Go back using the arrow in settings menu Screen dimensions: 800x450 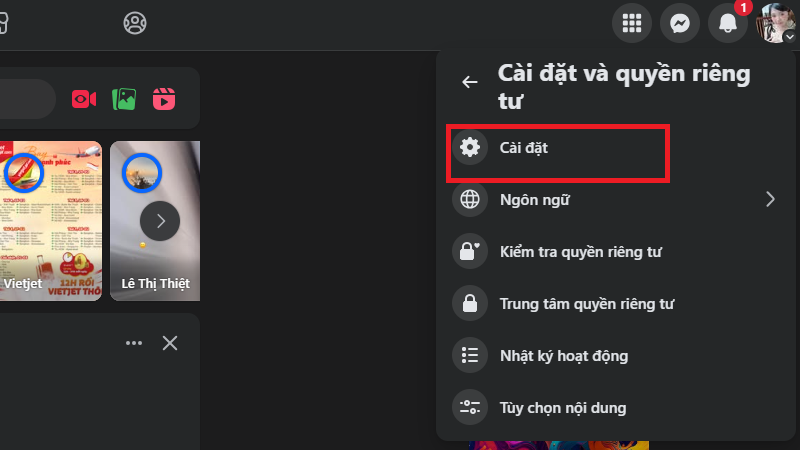[x=470, y=82]
